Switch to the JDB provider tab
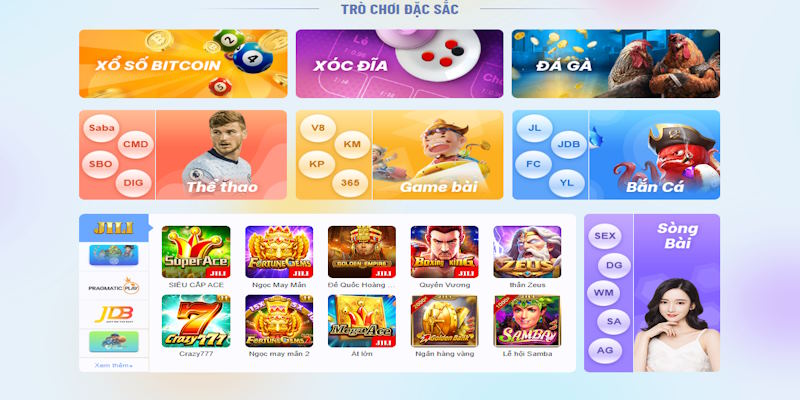800x400 pixels. [x=113, y=314]
